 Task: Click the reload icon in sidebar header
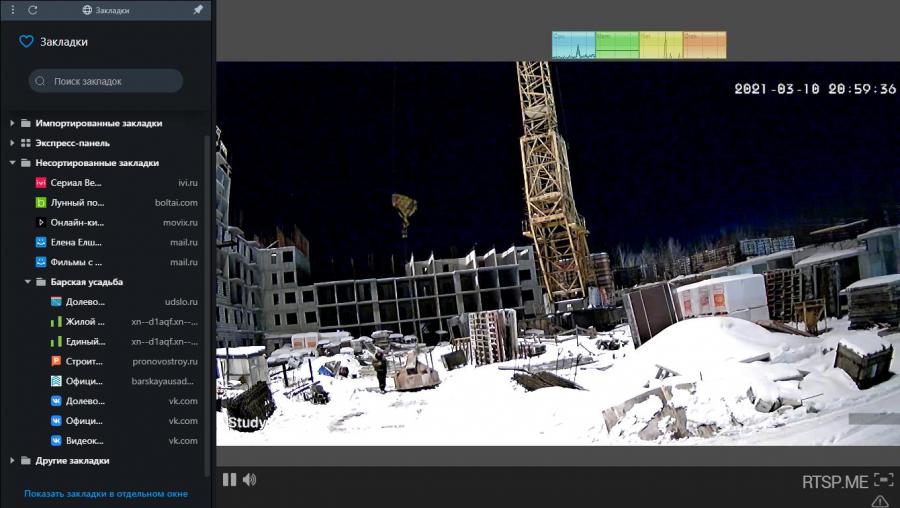[x=33, y=9]
